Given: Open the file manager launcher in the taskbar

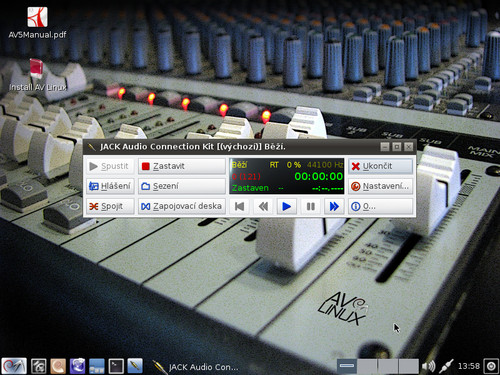Looking at the screenshot, I should click(x=39, y=366).
